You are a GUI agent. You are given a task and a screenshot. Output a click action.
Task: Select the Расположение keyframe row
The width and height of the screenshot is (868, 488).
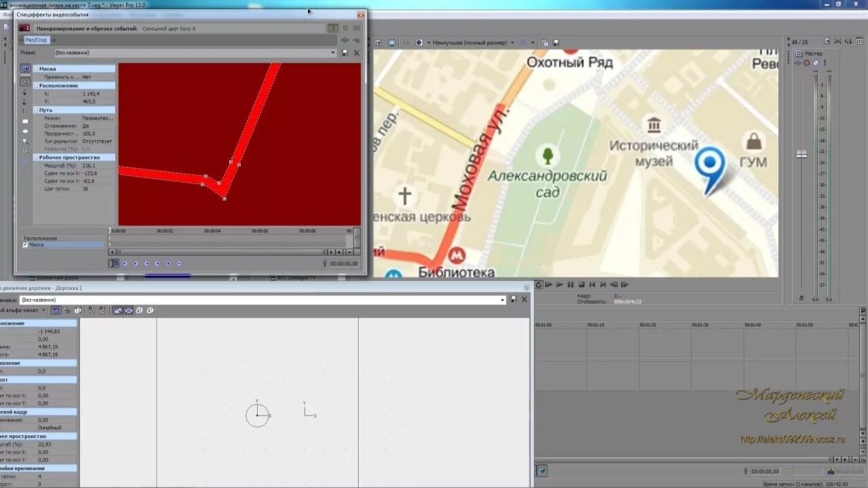63,238
